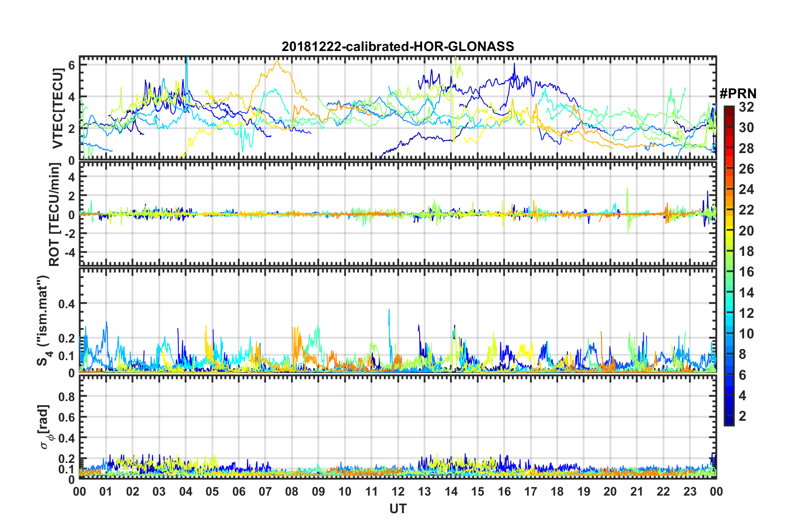This screenshot has width=796, height=532.
Task: Click the plot title 20181222-calibrated-HOR-GLONASS
Action: point(398,46)
